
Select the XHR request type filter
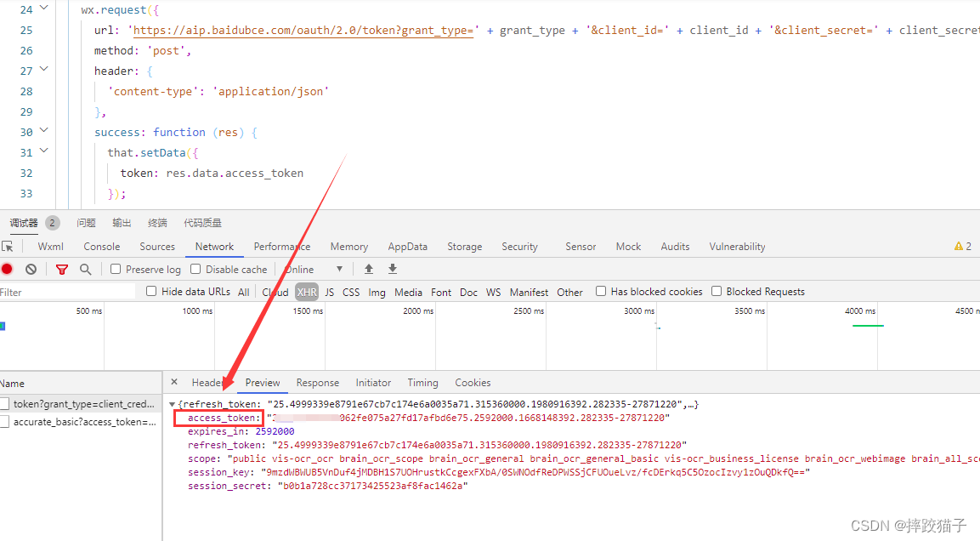pos(307,292)
